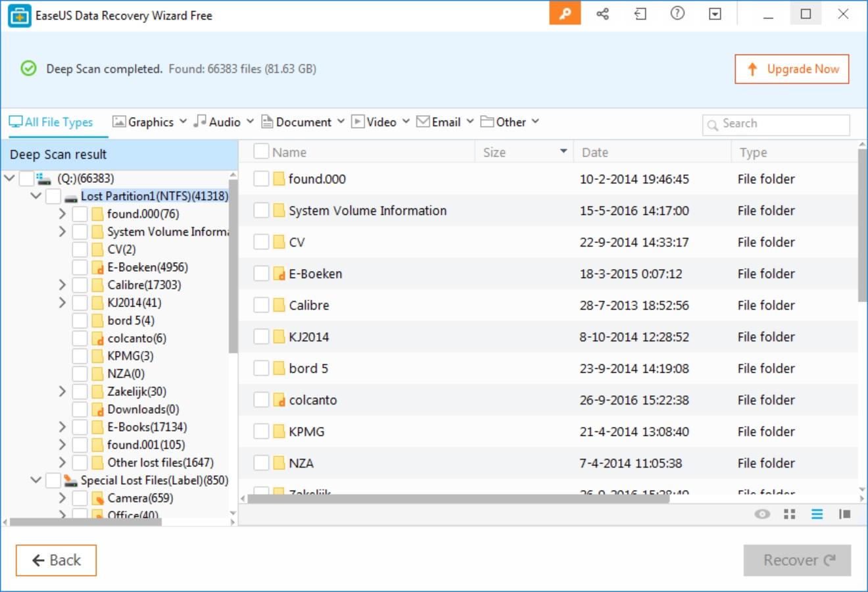Collapse the Special Lost Files(Label) node
This screenshot has width=868, height=592.
[x=36, y=480]
